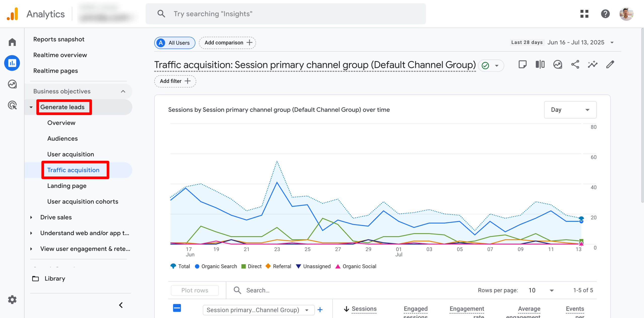Open Rows per page dropdown
This screenshot has width=644, height=318.
tap(541, 290)
